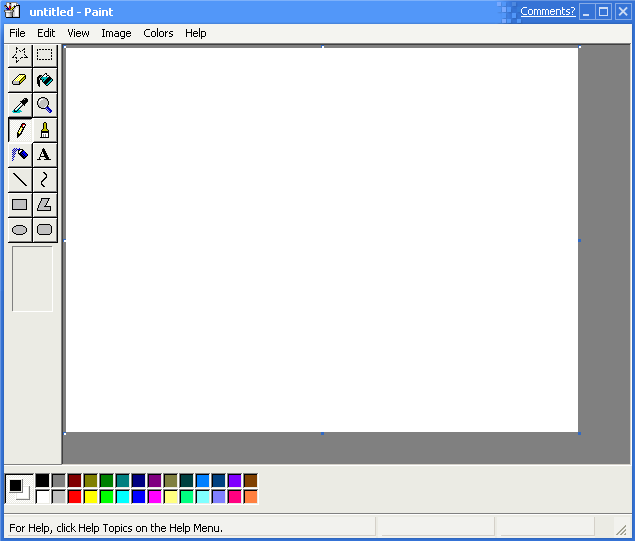The width and height of the screenshot is (635, 541).
Task: Click the Comments? link
Action: pos(548,11)
